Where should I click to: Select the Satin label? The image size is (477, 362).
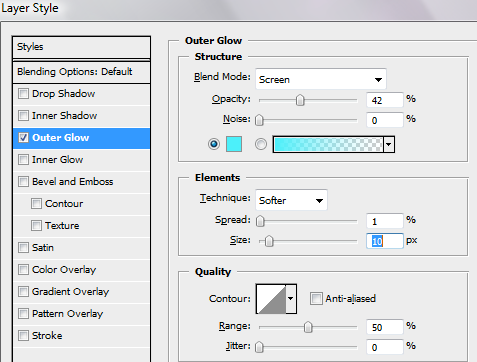43,248
